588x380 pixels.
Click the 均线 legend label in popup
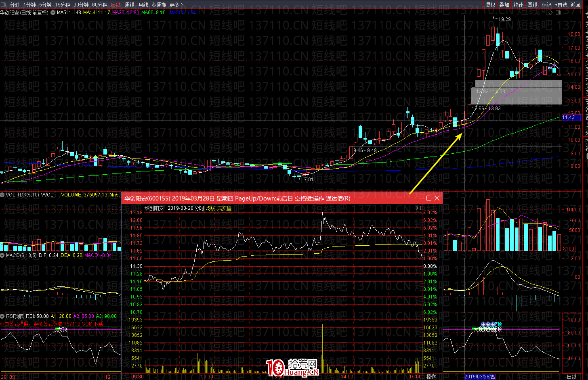tap(210, 208)
